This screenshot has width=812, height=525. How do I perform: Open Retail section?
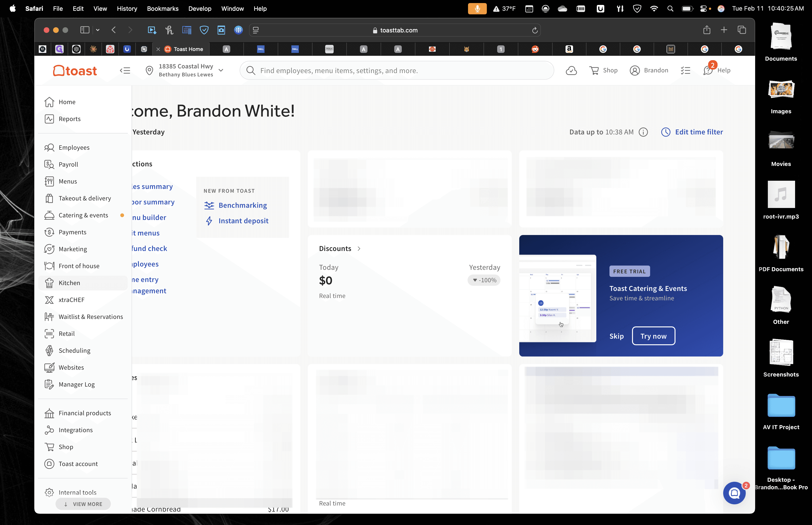pos(83,333)
